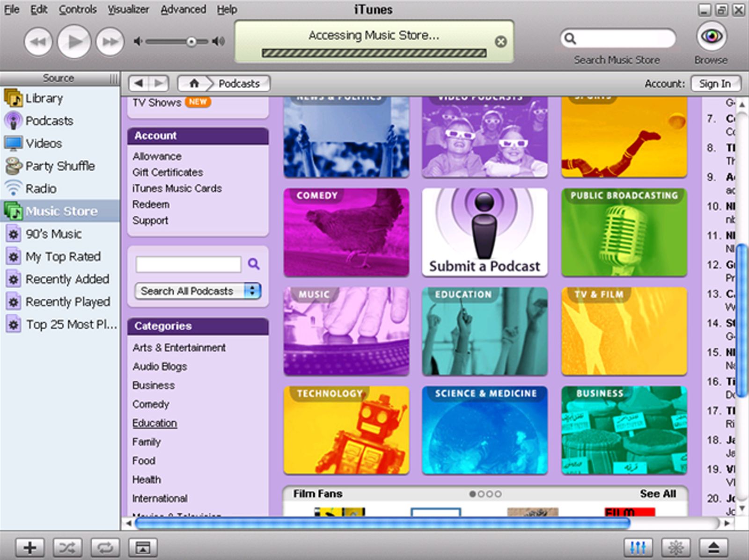
Task: Open the Recently Added smart playlist
Action: [x=60, y=279]
